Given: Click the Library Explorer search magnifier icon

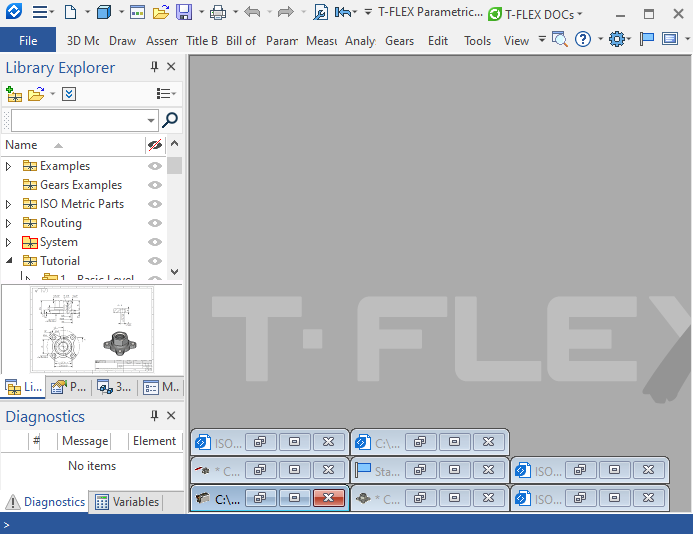Looking at the screenshot, I should click(170, 120).
